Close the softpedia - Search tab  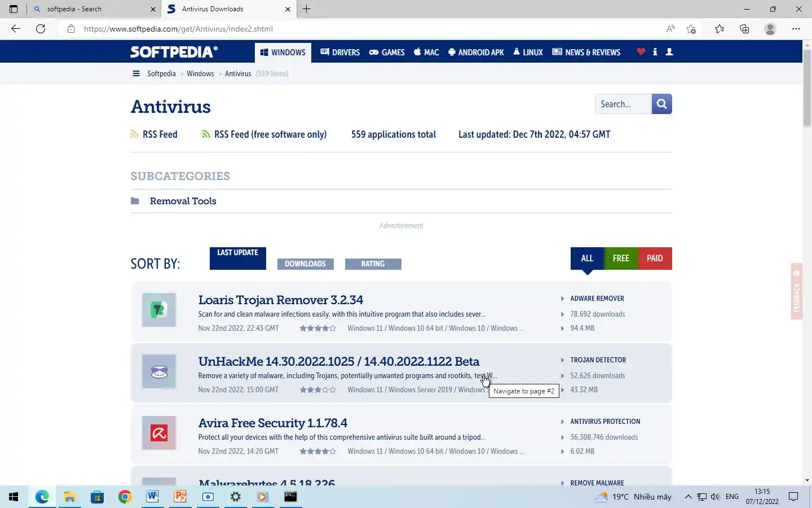pyautogui.click(x=153, y=9)
